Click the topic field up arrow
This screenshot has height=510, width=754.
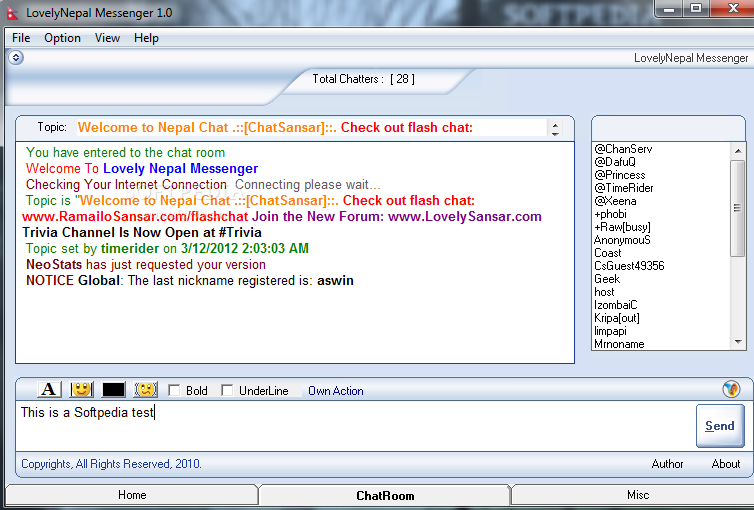point(555,124)
